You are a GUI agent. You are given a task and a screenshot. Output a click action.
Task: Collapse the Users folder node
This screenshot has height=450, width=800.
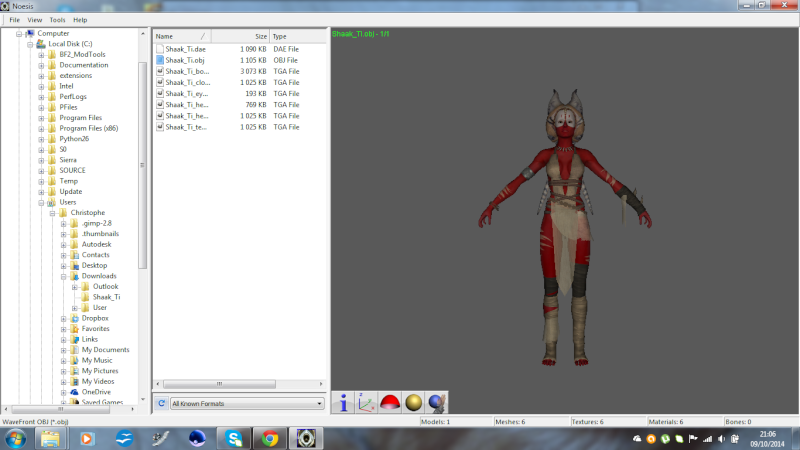(x=41, y=203)
